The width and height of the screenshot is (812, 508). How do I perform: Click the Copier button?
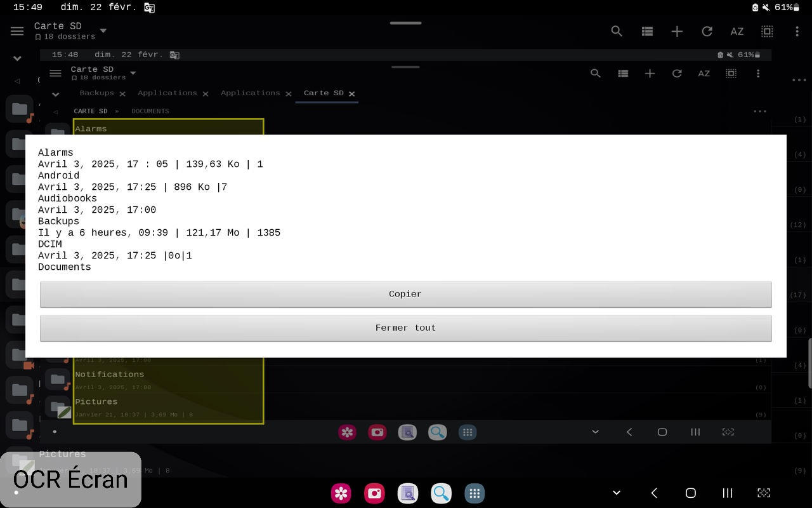pos(405,294)
